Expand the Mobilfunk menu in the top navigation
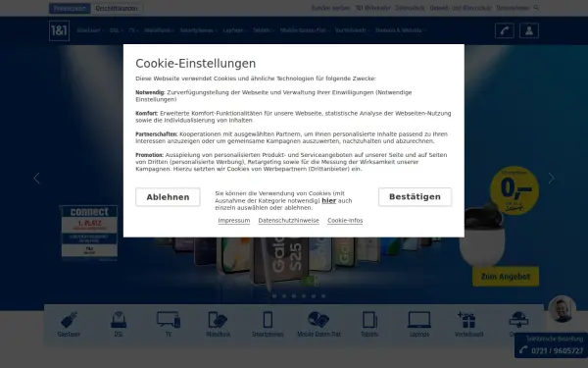The image size is (588, 368). (x=159, y=30)
